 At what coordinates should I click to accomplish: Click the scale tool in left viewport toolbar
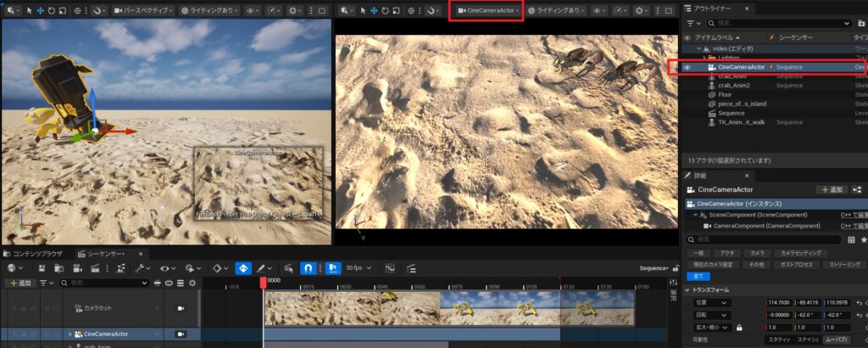(62, 11)
